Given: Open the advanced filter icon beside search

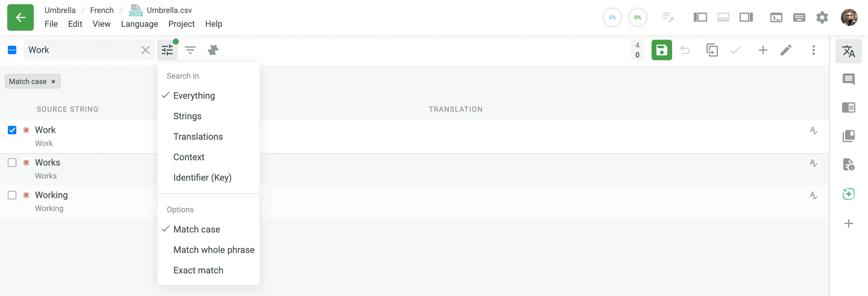Looking at the screenshot, I should (x=190, y=50).
